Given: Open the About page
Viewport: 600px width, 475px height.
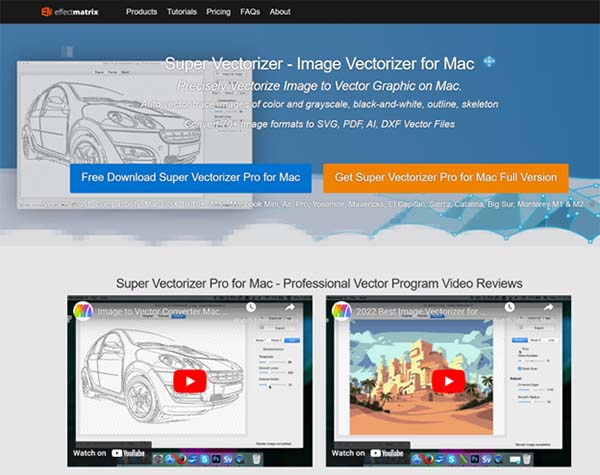Looking at the screenshot, I should 280,12.
